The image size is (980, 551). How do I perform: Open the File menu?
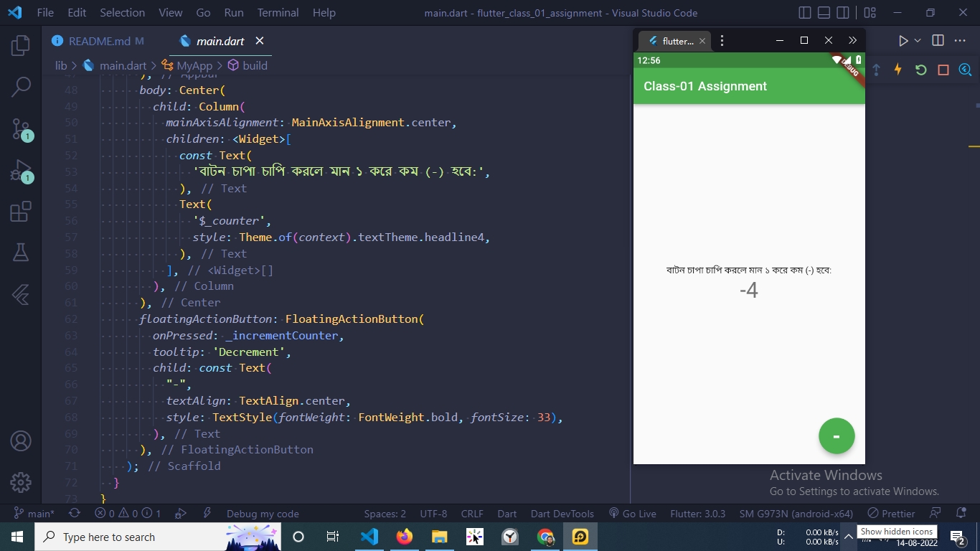45,13
